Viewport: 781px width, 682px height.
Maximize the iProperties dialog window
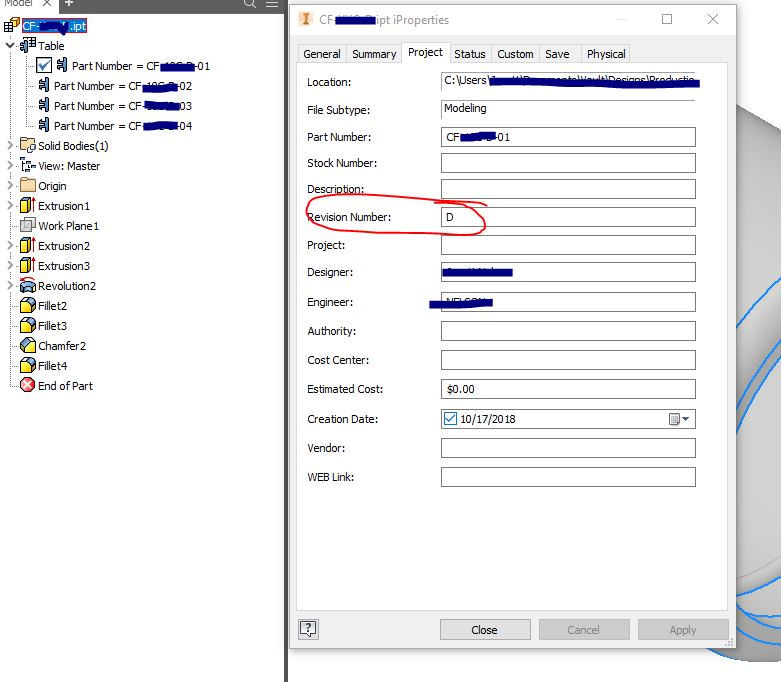pyautogui.click(x=667, y=19)
